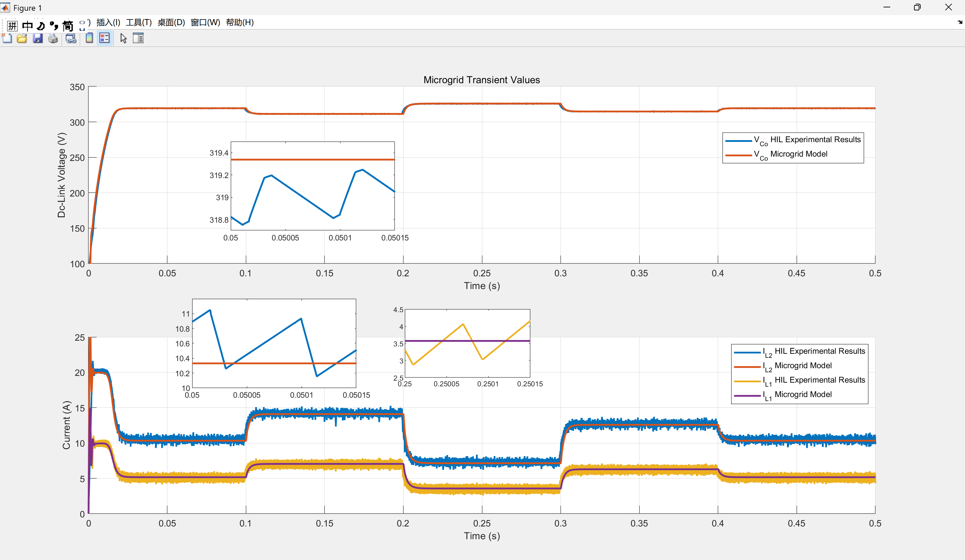Click the Print Figure printer icon
Image resolution: width=965 pixels, height=560 pixels.
pyautogui.click(x=53, y=38)
